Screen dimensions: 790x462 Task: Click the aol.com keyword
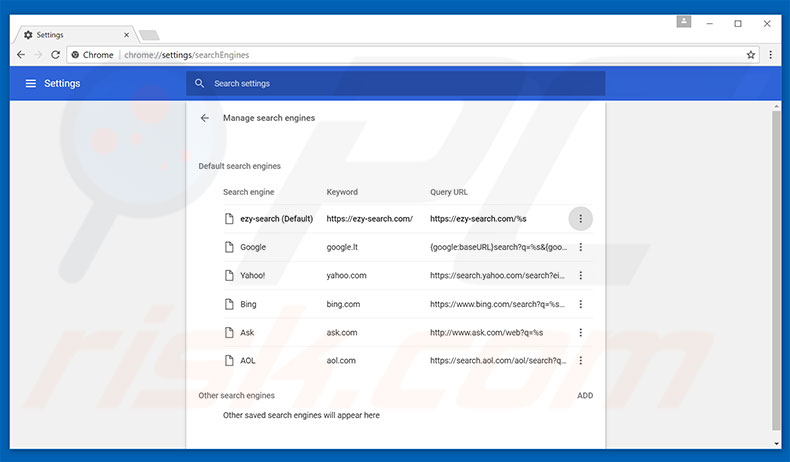coord(341,361)
